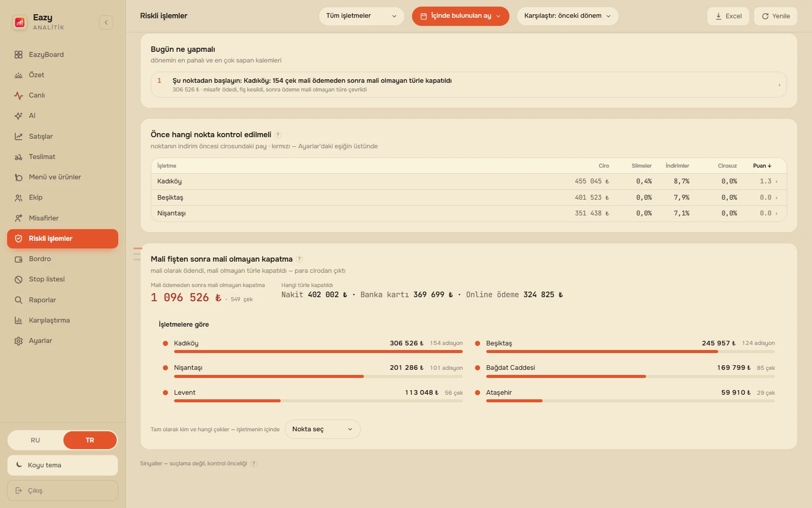Open EazyBoard from the sidebar
Screen dimensions: 812x508
click(62, 54)
